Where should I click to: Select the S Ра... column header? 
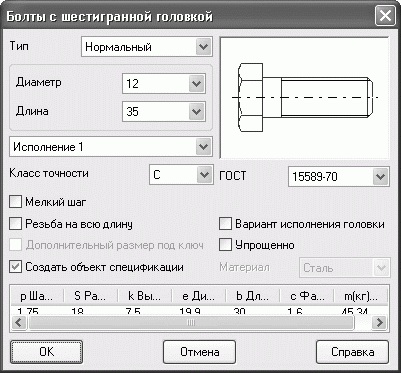pyautogui.click(x=91, y=296)
